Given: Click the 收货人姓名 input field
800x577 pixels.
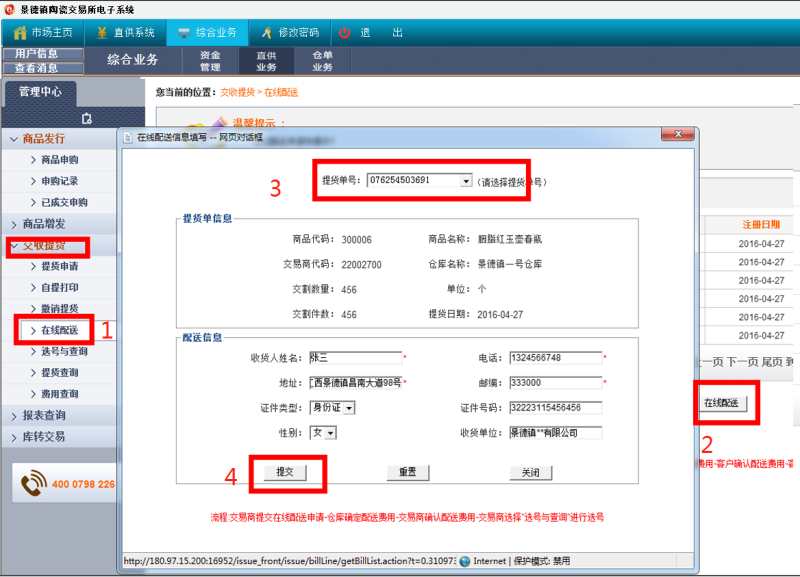Looking at the screenshot, I should pyautogui.click(x=354, y=358).
